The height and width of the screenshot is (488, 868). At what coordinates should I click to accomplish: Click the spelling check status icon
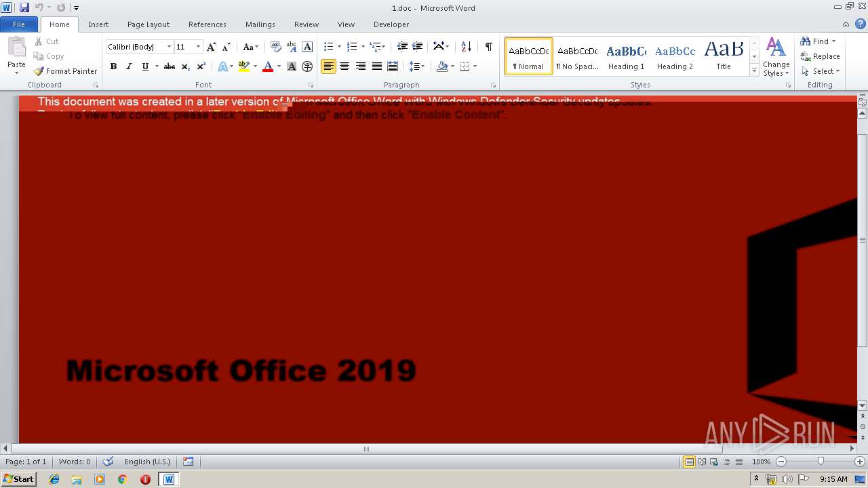(108, 462)
